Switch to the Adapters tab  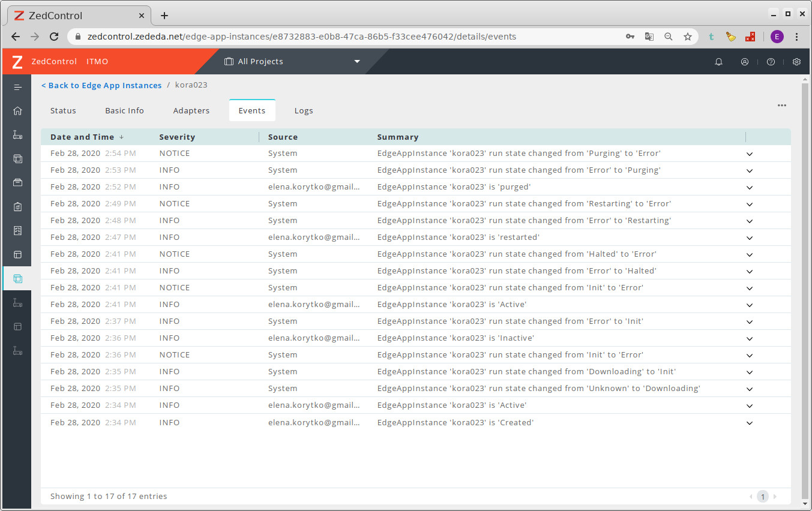point(191,111)
